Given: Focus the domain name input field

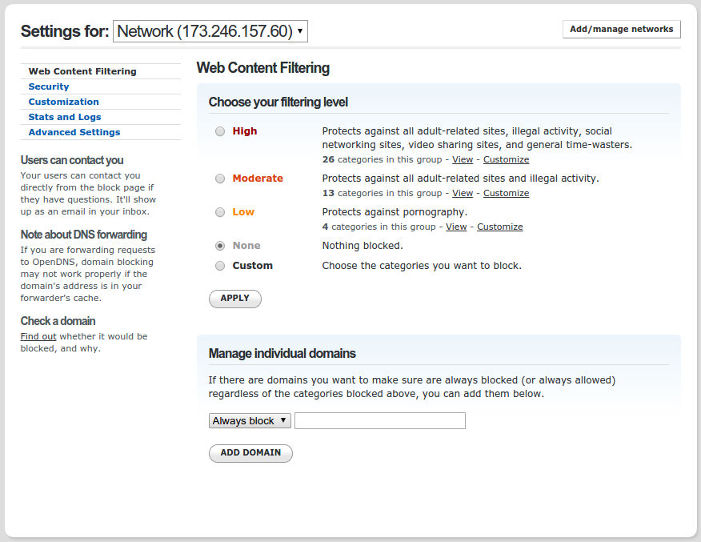Looking at the screenshot, I should pyautogui.click(x=380, y=421).
